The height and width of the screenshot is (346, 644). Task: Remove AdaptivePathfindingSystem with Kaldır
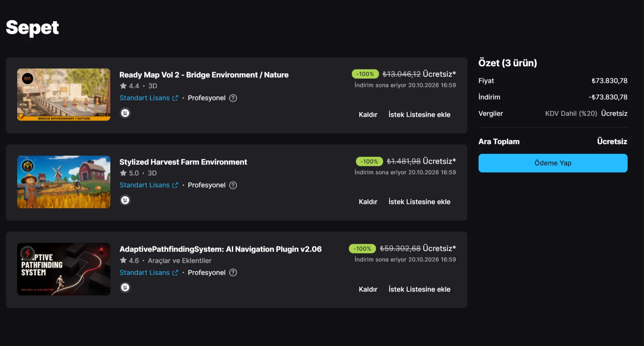368,289
